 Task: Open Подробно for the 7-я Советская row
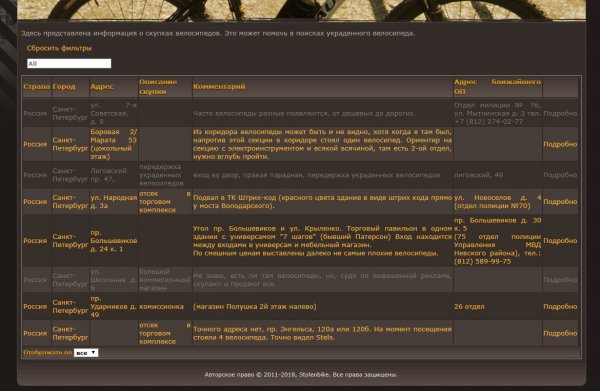[560, 114]
